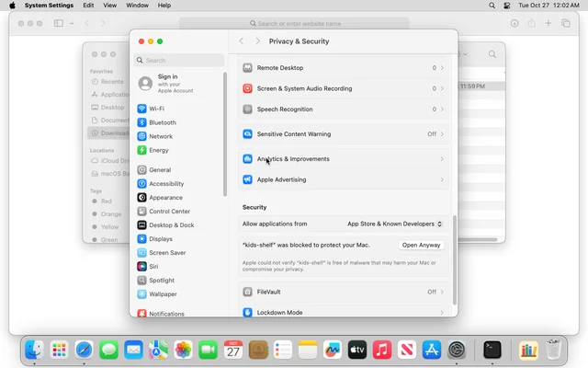Open the Help menu

click(x=164, y=6)
